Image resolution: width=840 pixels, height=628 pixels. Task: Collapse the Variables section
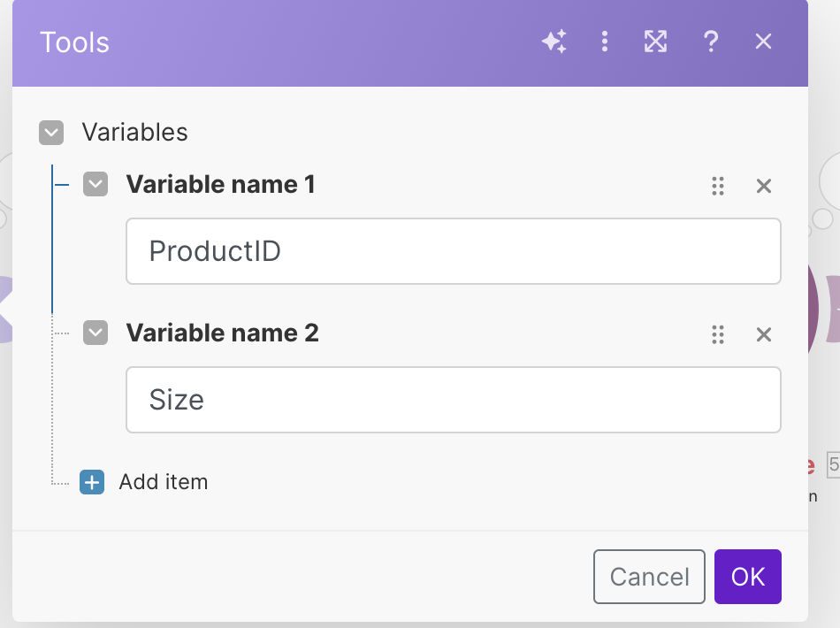click(x=51, y=133)
